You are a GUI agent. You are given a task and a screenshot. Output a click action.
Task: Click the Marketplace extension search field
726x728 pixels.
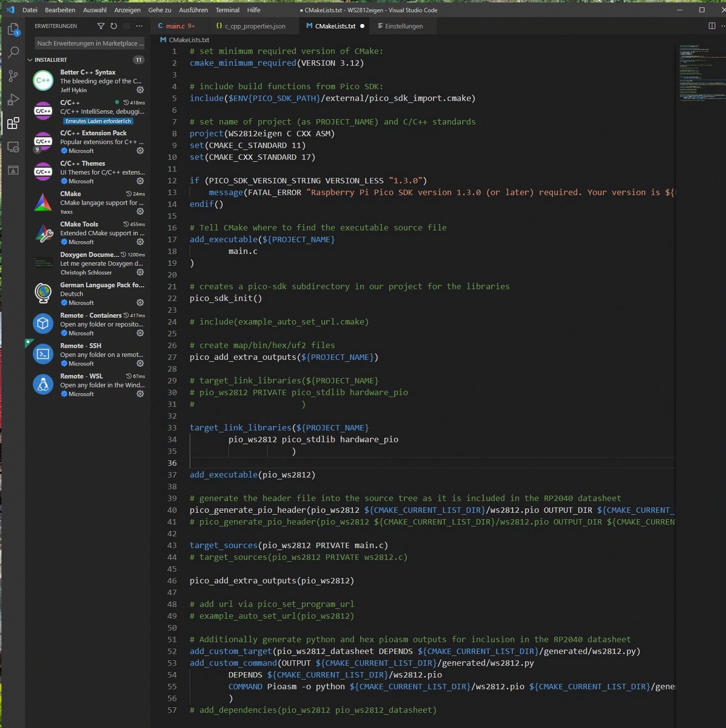tap(90, 43)
